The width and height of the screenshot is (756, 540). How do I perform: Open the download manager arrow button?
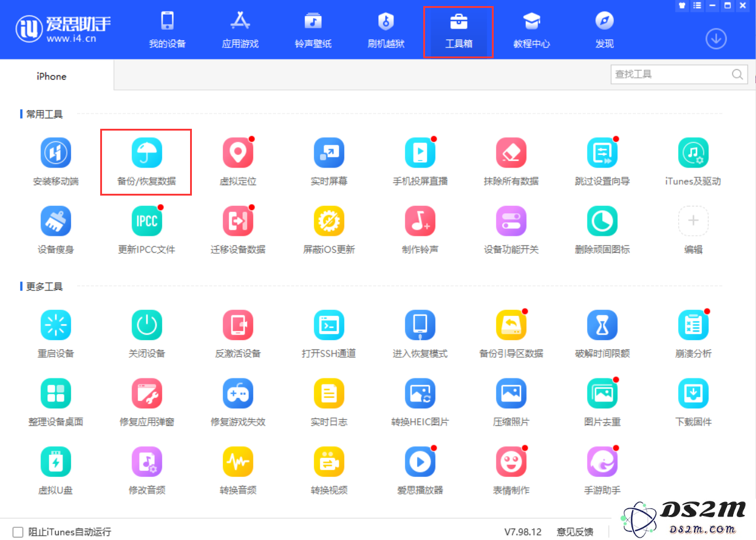[x=717, y=39]
